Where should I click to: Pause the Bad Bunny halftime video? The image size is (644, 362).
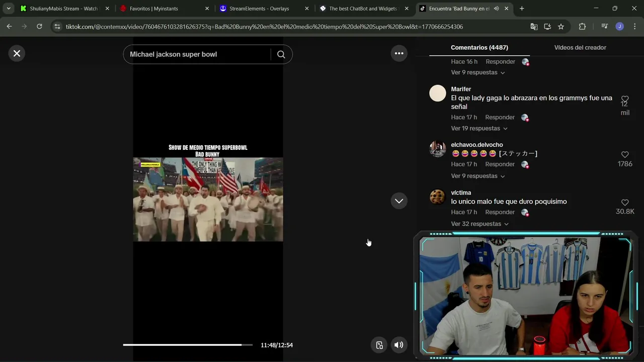click(208, 199)
